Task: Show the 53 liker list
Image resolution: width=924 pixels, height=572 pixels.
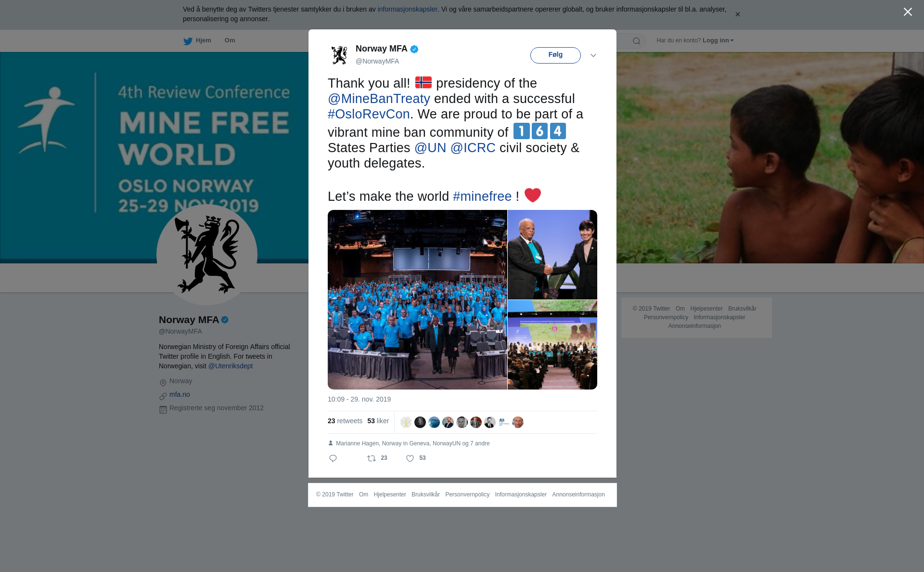Action: 378,421
